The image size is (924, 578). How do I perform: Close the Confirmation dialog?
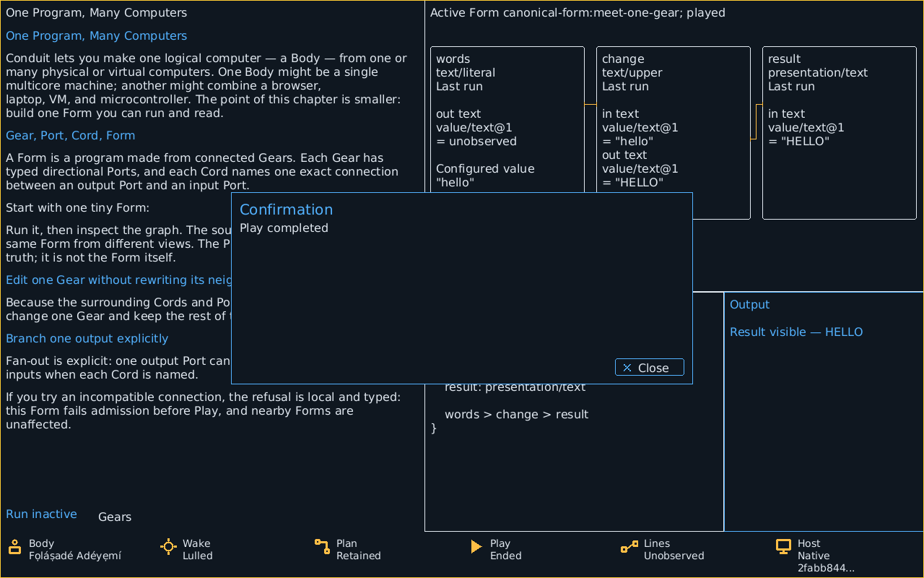[650, 368]
